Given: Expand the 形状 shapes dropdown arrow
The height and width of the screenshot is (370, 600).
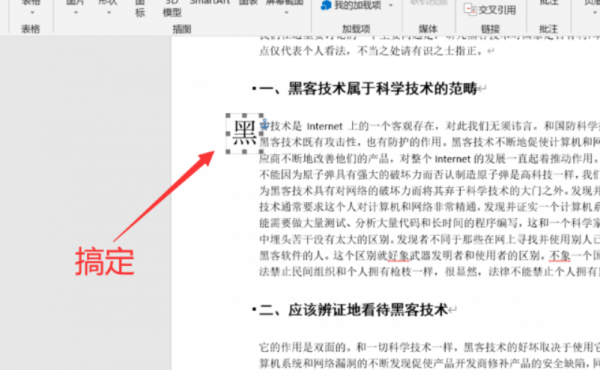Looking at the screenshot, I should [109, 13].
